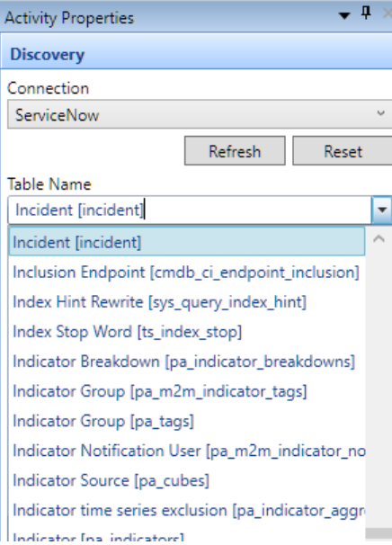Select Incident [incident] from the list
The width and height of the screenshot is (392, 545).
187,242
